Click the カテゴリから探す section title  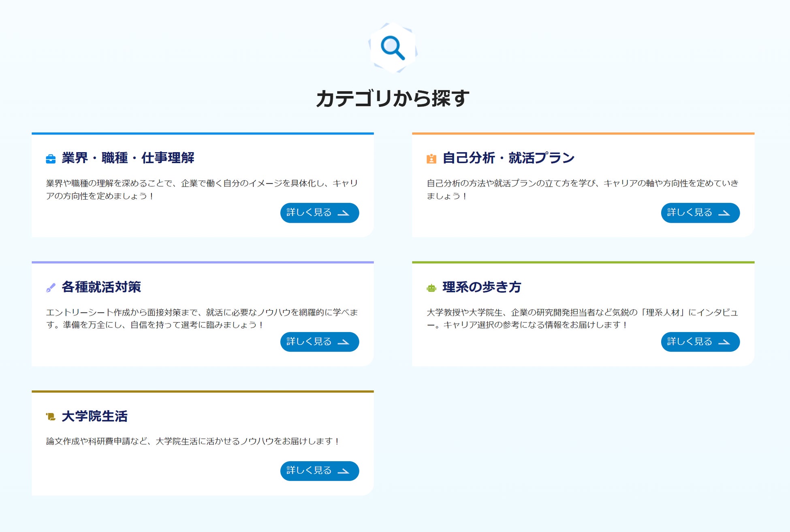pyautogui.click(x=393, y=98)
